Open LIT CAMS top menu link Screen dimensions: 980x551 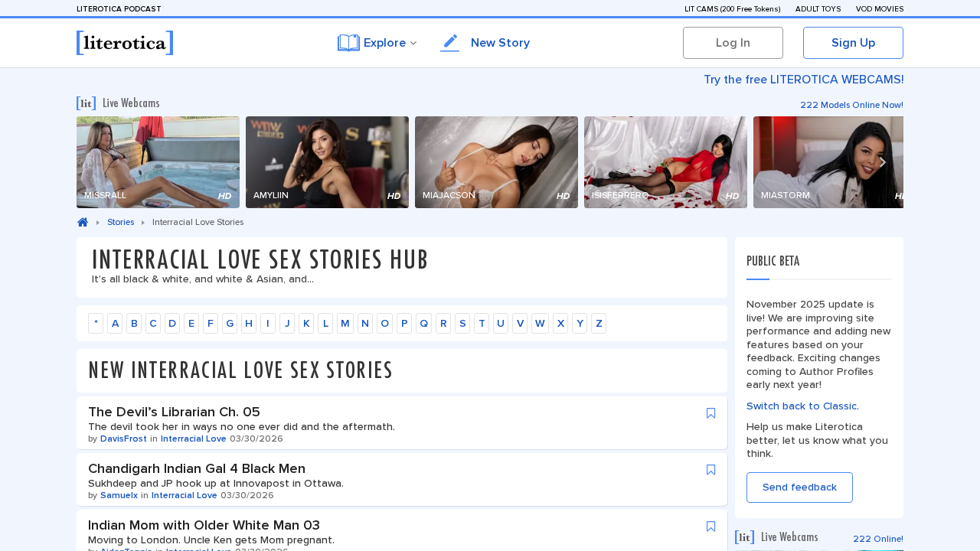click(732, 9)
